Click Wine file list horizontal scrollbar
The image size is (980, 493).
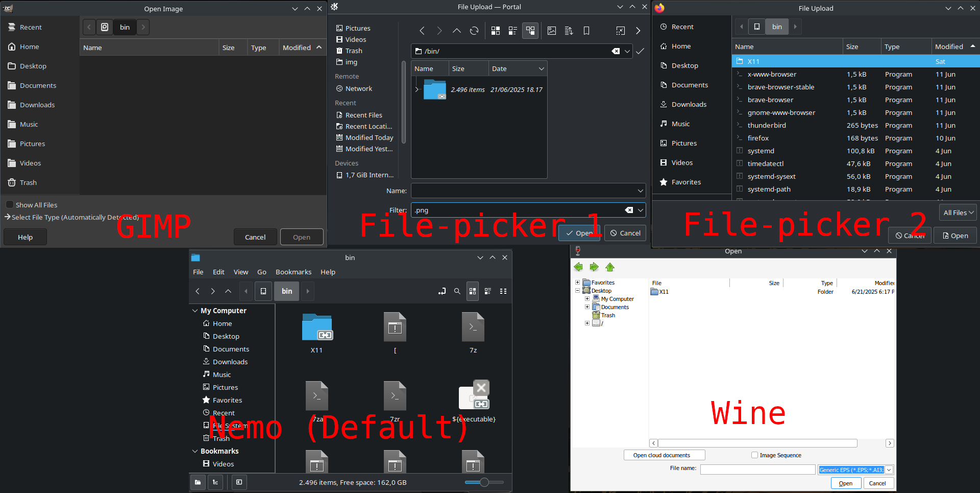(757, 443)
